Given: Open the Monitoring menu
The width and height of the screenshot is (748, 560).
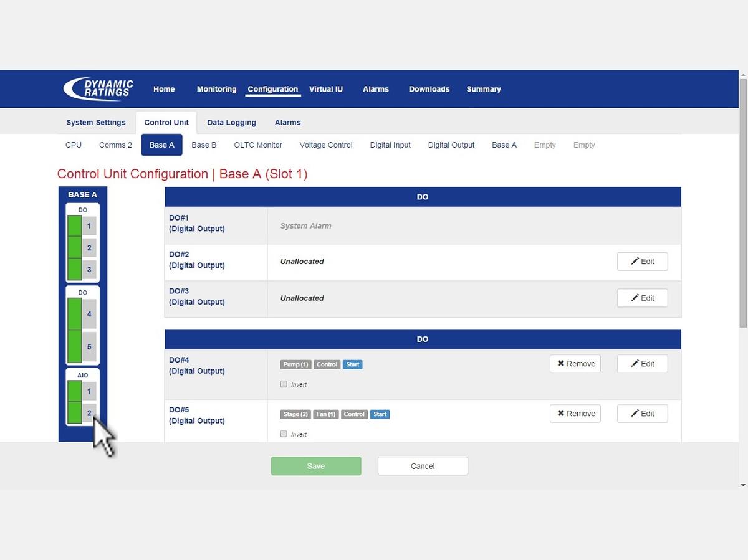Looking at the screenshot, I should click(x=216, y=89).
